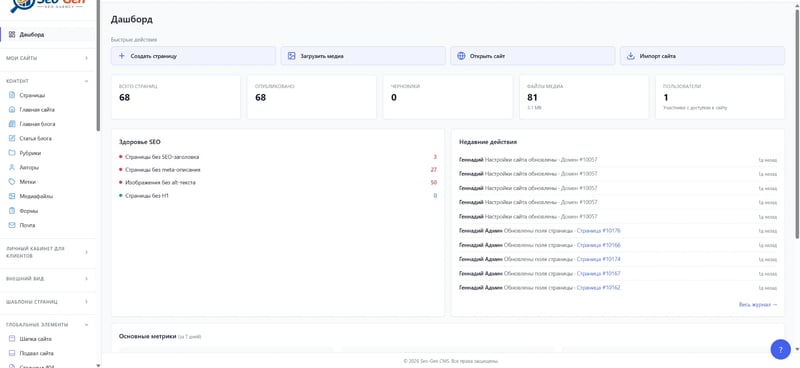Screen dimensions: 800x368
Task: Click the Рубрики folder icon
Action: [12, 153]
